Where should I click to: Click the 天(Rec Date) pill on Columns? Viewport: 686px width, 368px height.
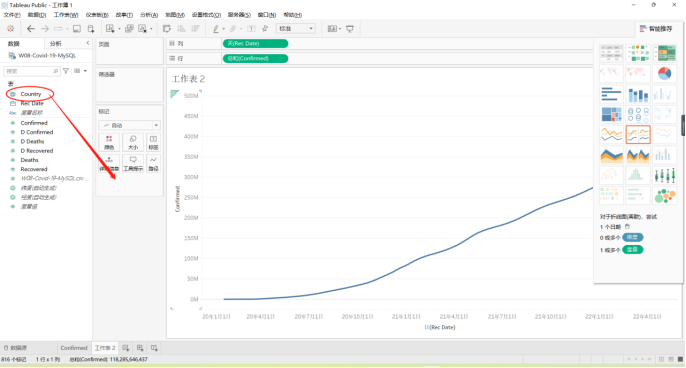256,43
